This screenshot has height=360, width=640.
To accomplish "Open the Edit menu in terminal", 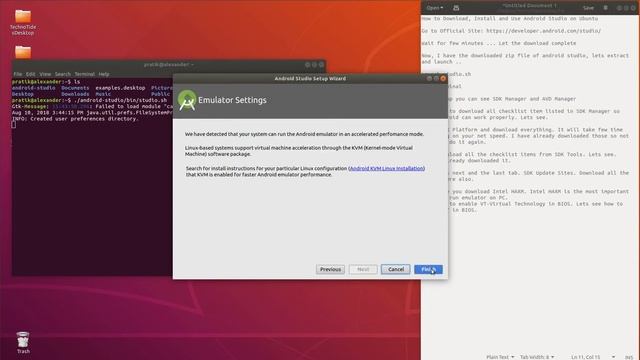I will [31, 74].
